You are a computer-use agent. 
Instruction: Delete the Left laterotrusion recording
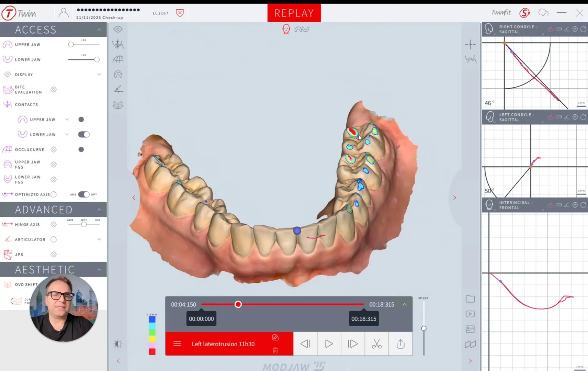tap(275, 350)
